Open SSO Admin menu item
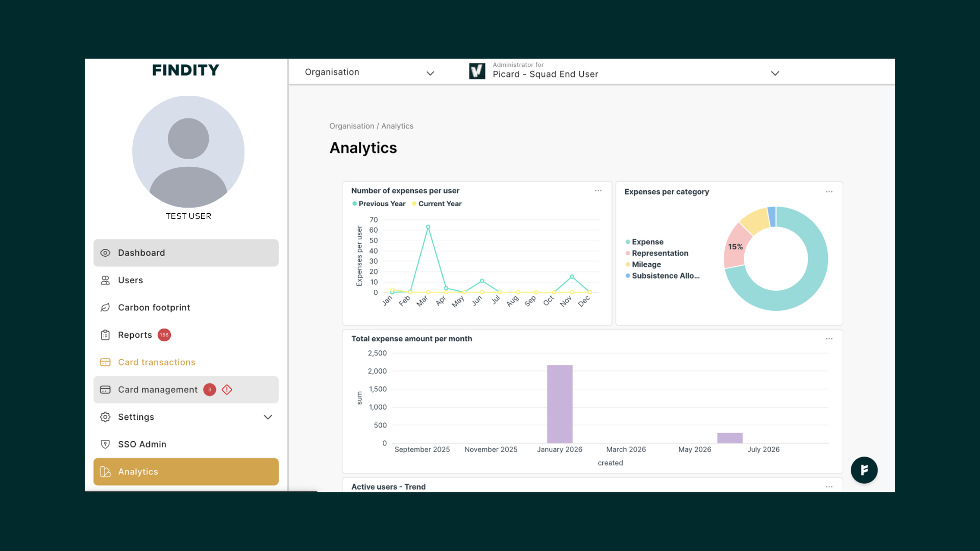 point(186,444)
